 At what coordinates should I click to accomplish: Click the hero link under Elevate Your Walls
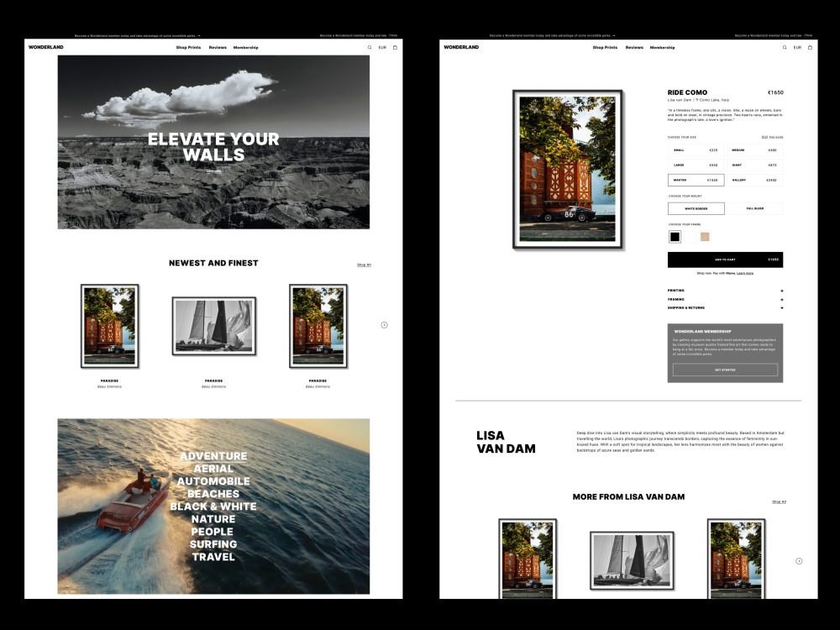pyautogui.click(x=213, y=171)
